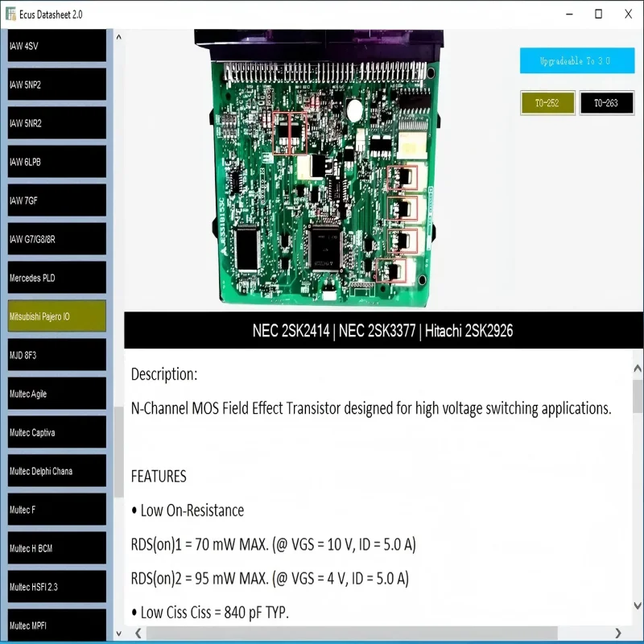Click the circuit board photo
The width and height of the screenshot is (644, 644).
pyautogui.click(x=322, y=177)
